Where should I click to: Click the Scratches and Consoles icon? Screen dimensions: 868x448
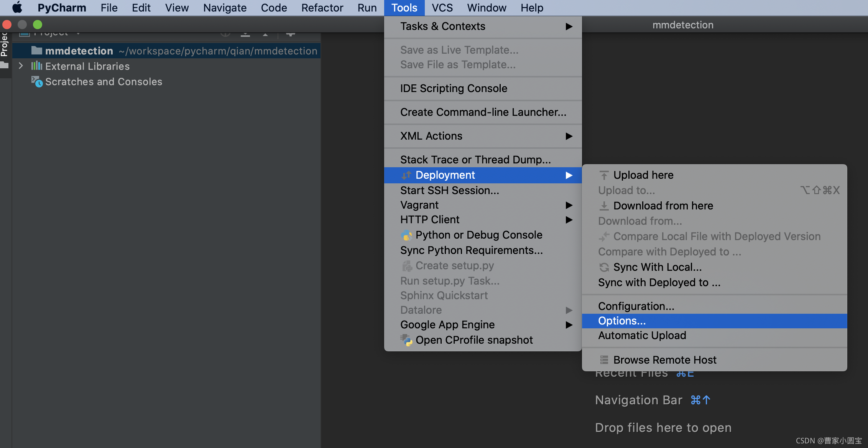(x=37, y=82)
